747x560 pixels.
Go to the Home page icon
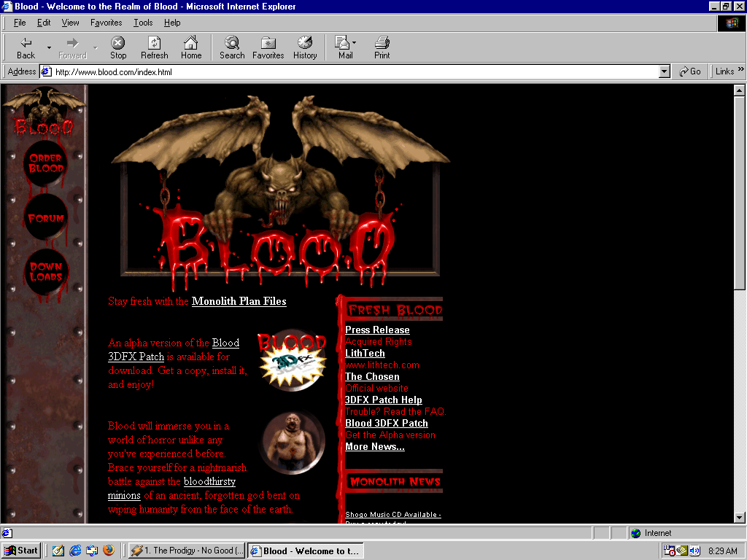click(x=191, y=48)
